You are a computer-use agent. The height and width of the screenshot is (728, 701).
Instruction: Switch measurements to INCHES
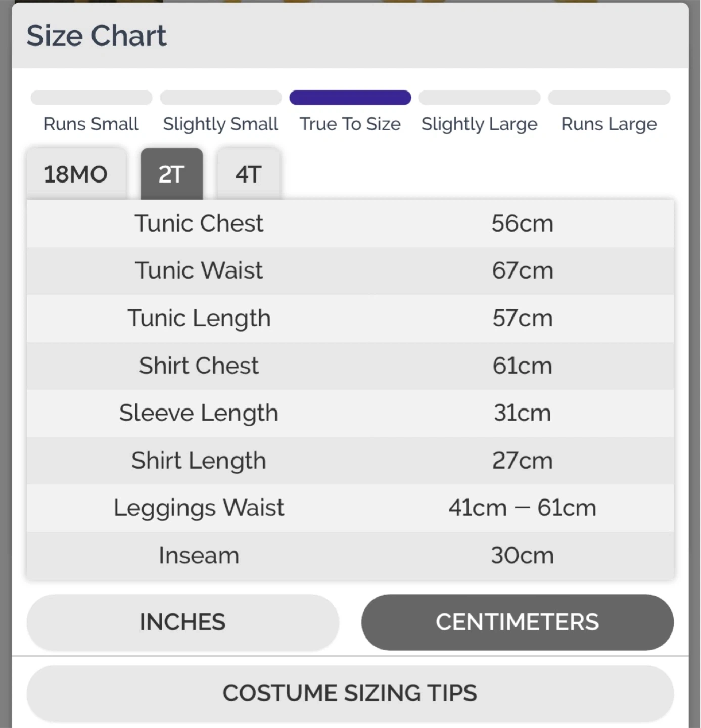pos(182,622)
